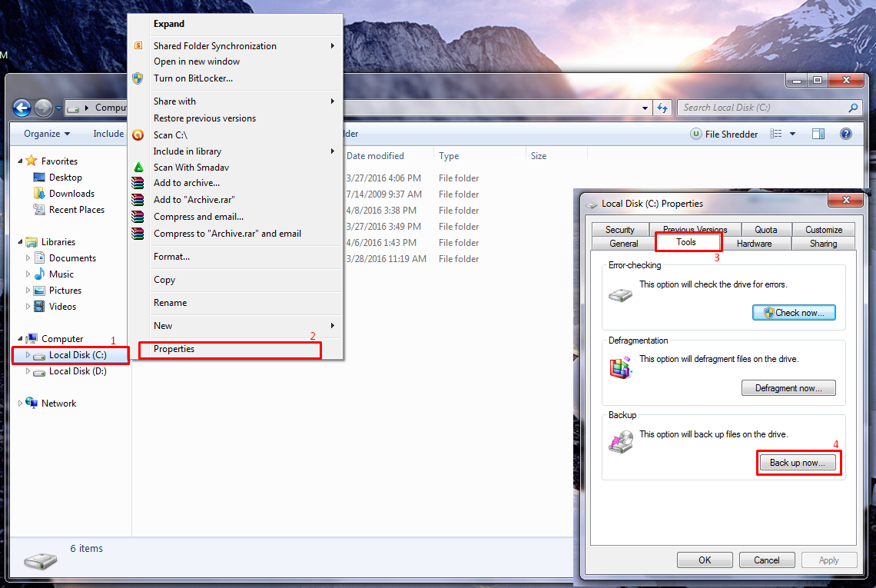Click Cancel in the Properties dialog

pyautogui.click(x=766, y=560)
